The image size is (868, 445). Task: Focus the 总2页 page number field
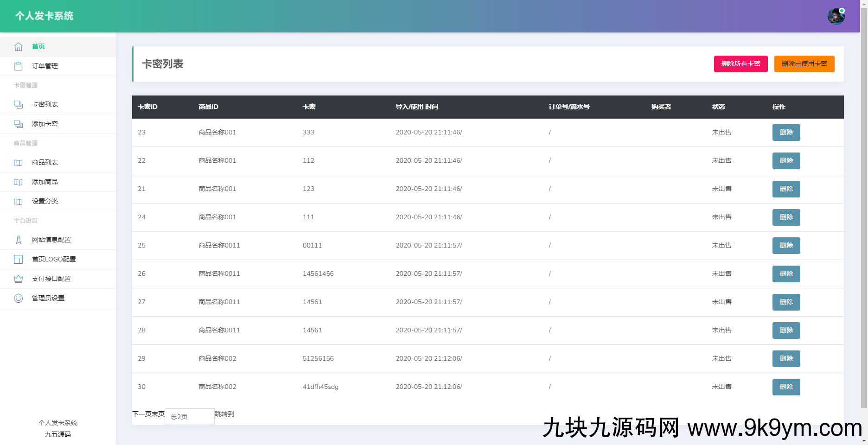click(189, 417)
